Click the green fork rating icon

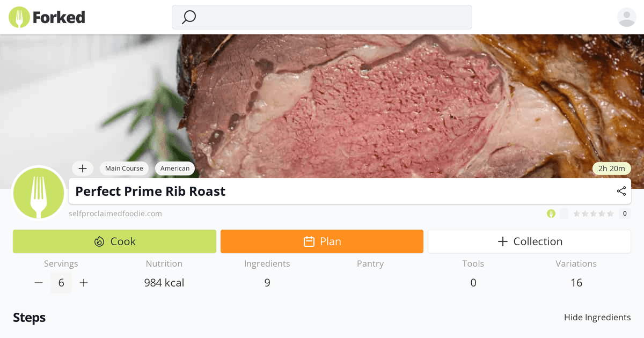pyautogui.click(x=551, y=214)
